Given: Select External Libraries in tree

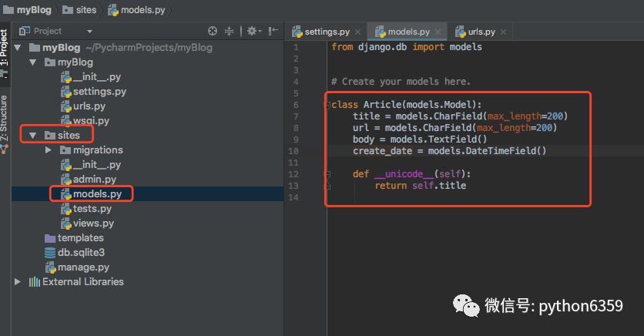Looking at the screenshot, I should pyautogui.click(x=83, y=282).
